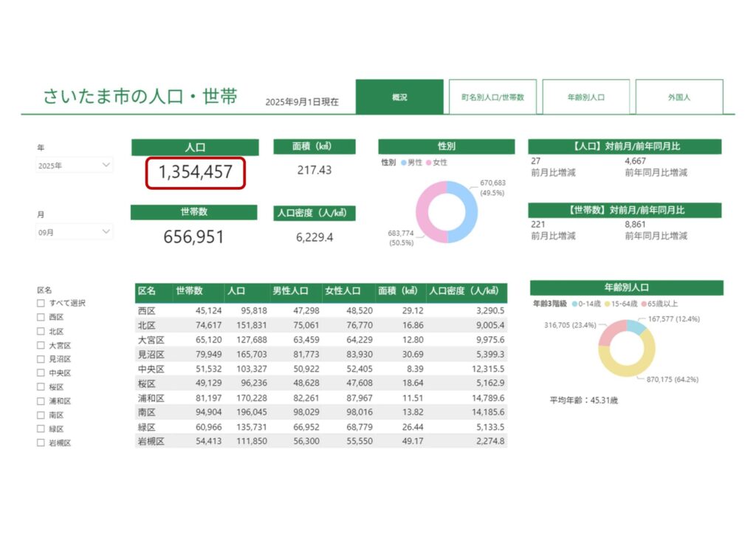This screenshot has height=535, width=756.
Task: Sort table by 世帯数 column header
Action: 190,291
